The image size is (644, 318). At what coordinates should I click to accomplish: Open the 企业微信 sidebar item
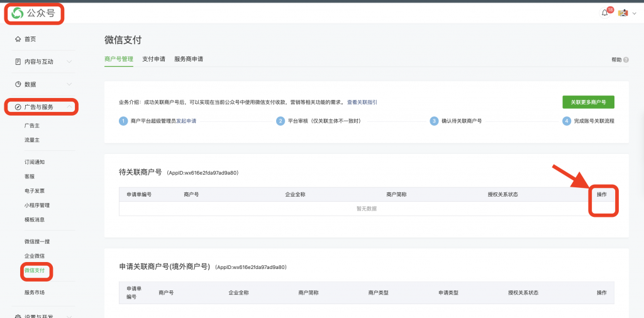[35, 256]
